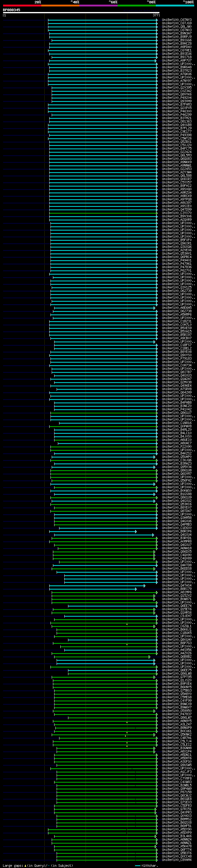Viewport: 197px width, 868px height.
Task: Select the UniRef100_B9I718 label
Action: (177, 57)
